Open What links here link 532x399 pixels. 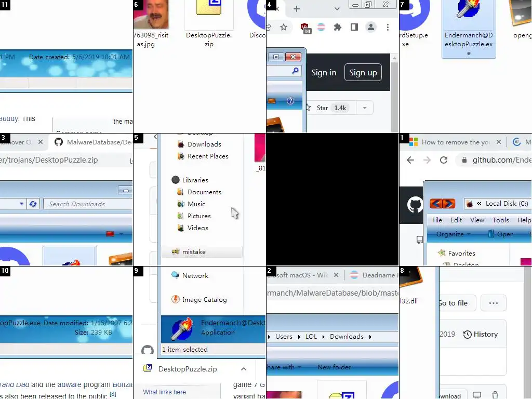click(x=164, y=392)
